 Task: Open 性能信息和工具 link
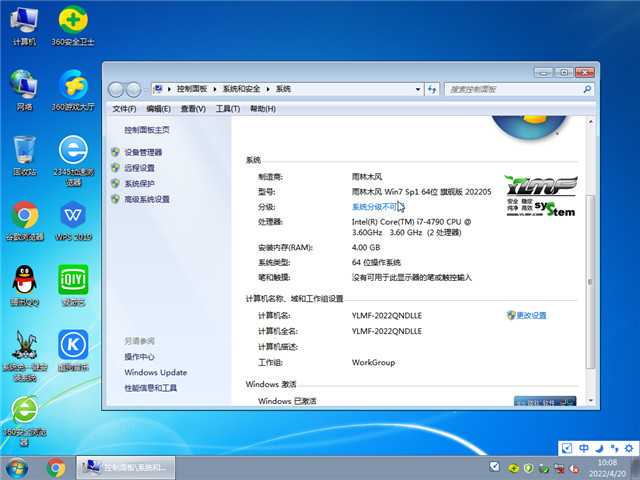click(151, 388)
